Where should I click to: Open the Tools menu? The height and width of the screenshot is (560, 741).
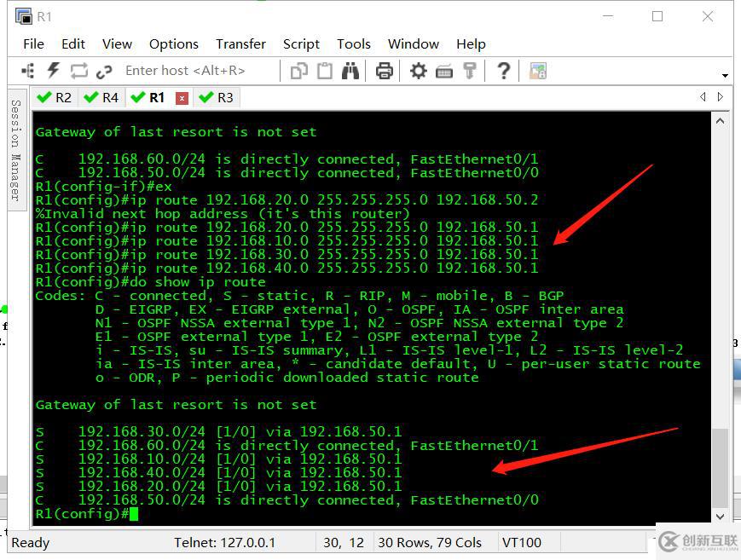(x=354, y=44)
